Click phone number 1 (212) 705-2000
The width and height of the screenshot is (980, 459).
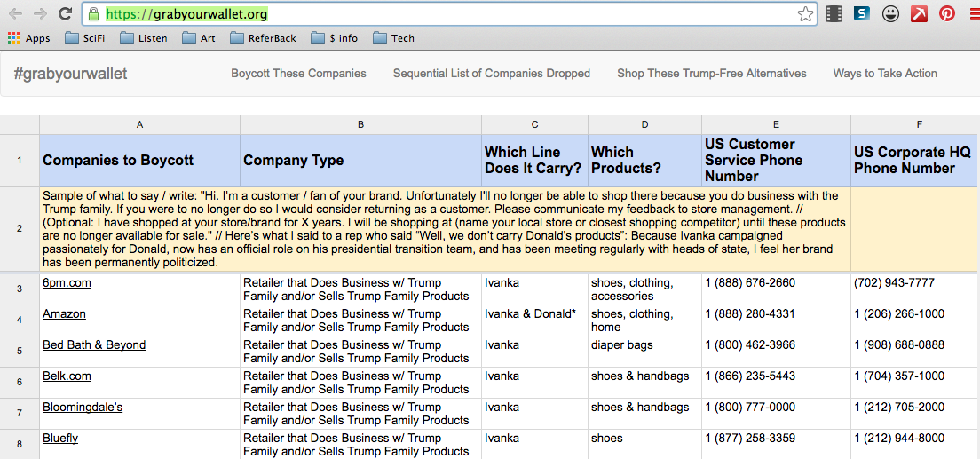pos(898,408)
